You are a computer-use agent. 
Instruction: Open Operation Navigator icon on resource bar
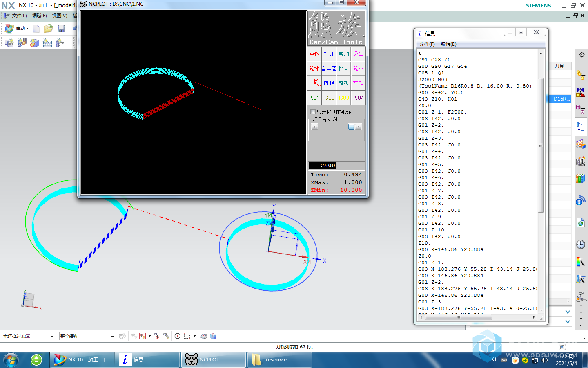pyautogui.click(x=581, y=127)
